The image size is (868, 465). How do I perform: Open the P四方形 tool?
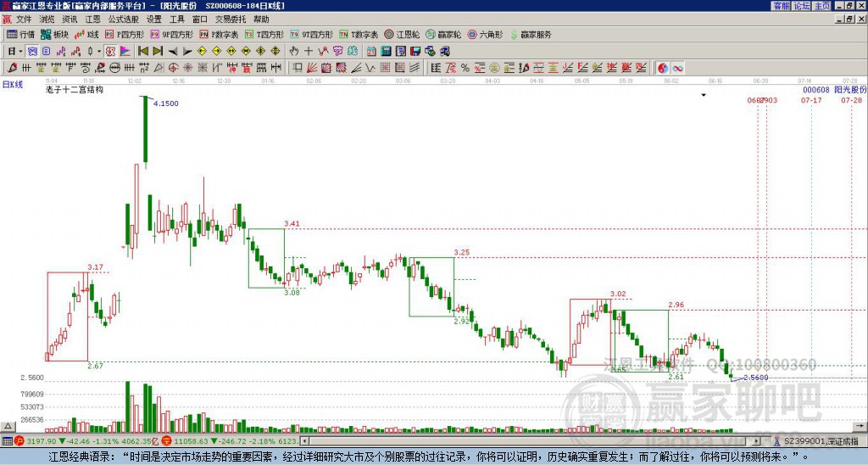click(x=125, y=34)
